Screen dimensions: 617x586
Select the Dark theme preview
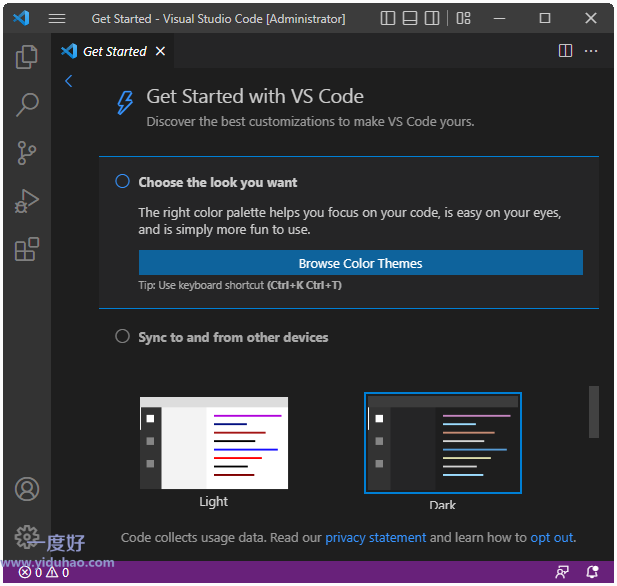point(443,443)
